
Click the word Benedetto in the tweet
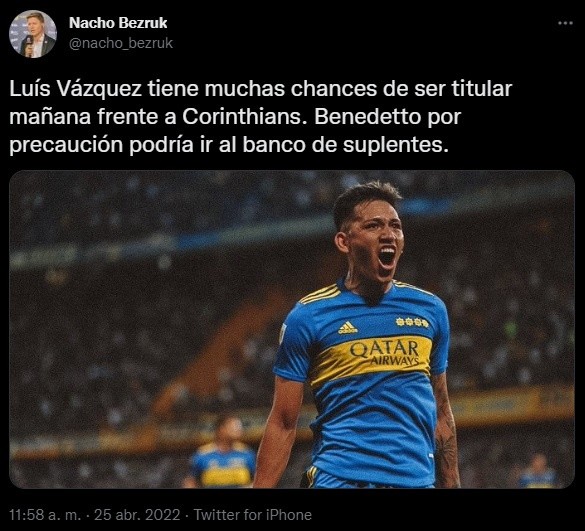[368, 117]
